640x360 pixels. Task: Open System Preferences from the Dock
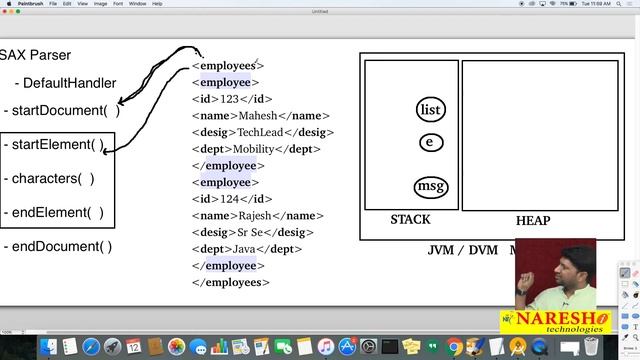(369, 347)
